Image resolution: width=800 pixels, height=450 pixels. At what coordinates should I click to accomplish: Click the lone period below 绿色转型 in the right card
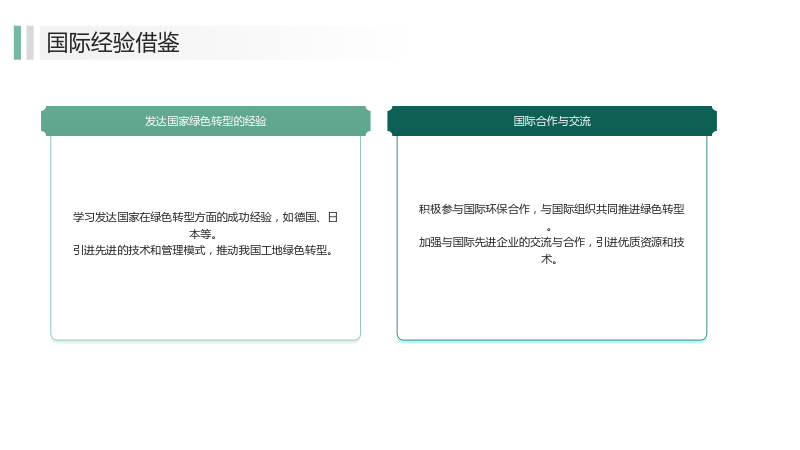click(x=548, y=229)
